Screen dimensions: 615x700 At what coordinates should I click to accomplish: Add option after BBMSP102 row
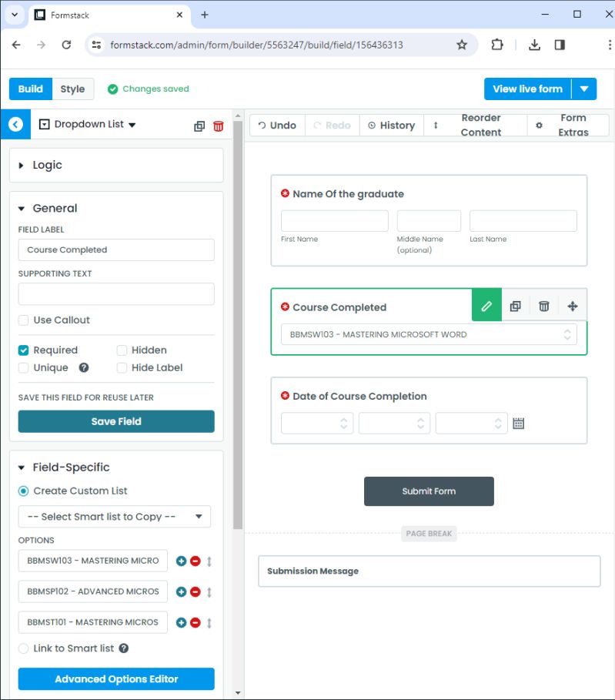click(181, 592)
